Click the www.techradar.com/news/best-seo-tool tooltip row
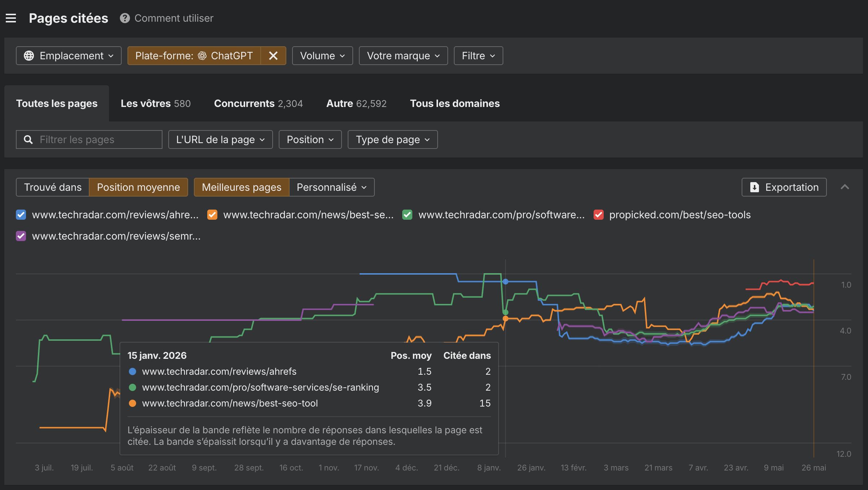Image resolution: width=868 pixels, height=490 pixels. coord(309,403)
